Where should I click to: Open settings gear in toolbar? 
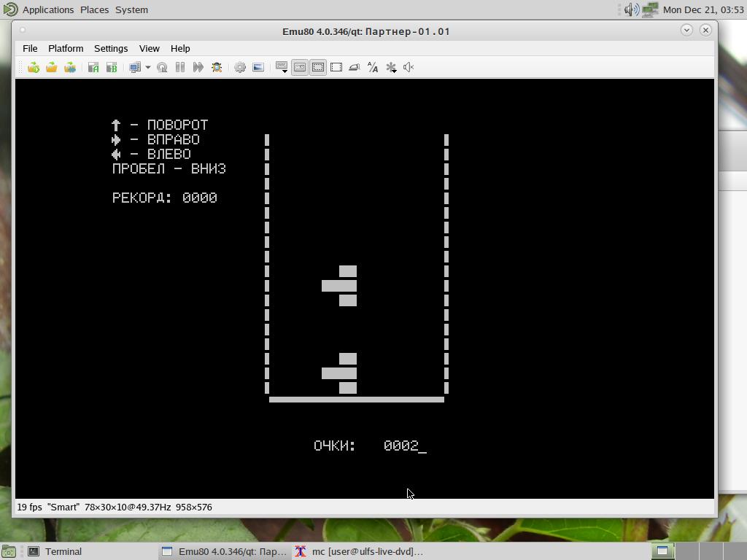click(240, 67)
